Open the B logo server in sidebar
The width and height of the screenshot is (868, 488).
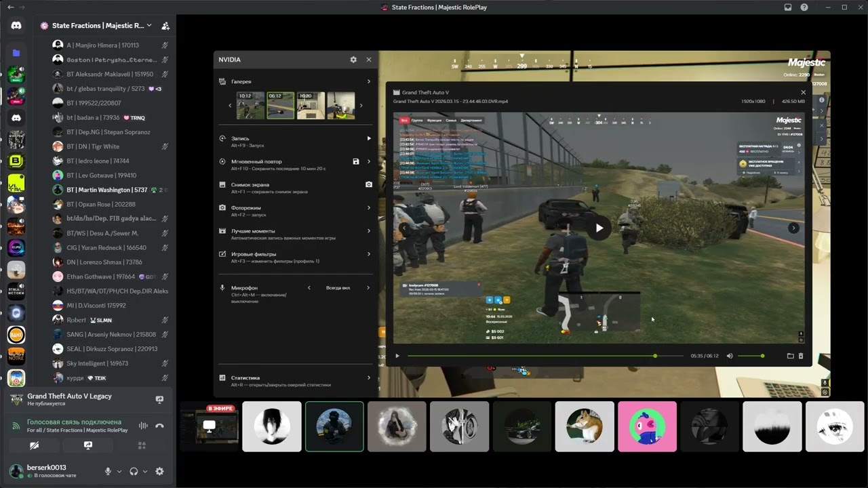[16, 161]
